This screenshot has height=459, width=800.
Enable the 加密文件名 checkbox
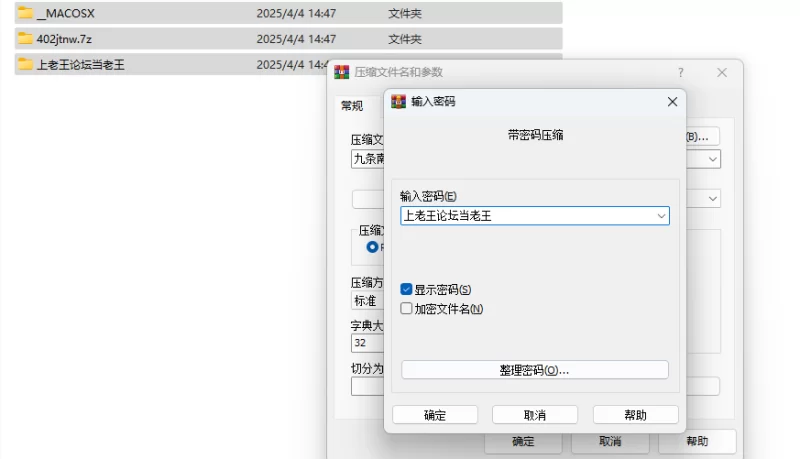[x=406, y=309]
